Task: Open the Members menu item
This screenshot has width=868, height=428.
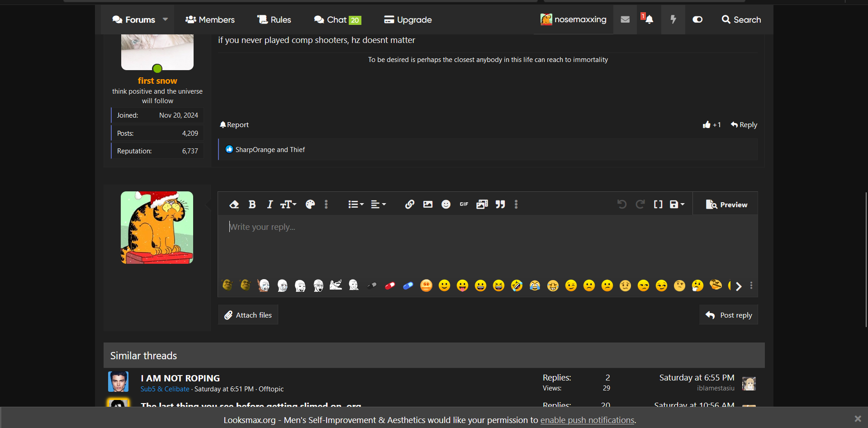Action: point(210,19)
